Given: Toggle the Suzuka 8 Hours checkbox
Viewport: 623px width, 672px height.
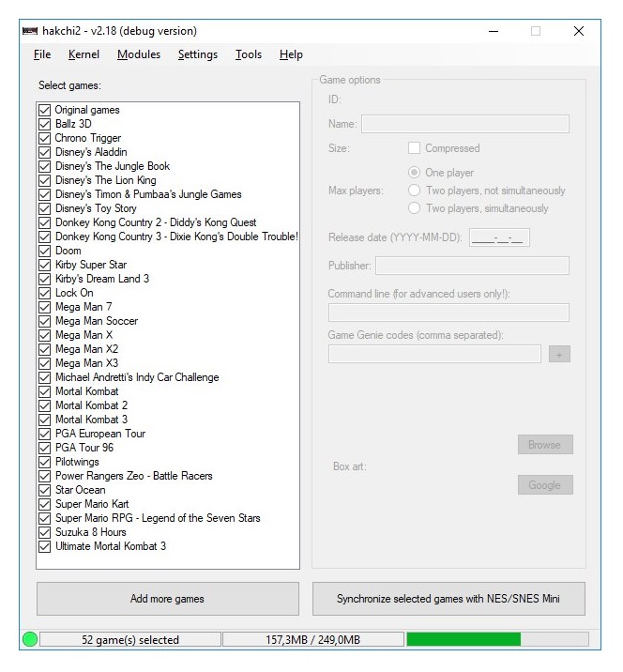Looking at the screenshot, I should [44, 532].
